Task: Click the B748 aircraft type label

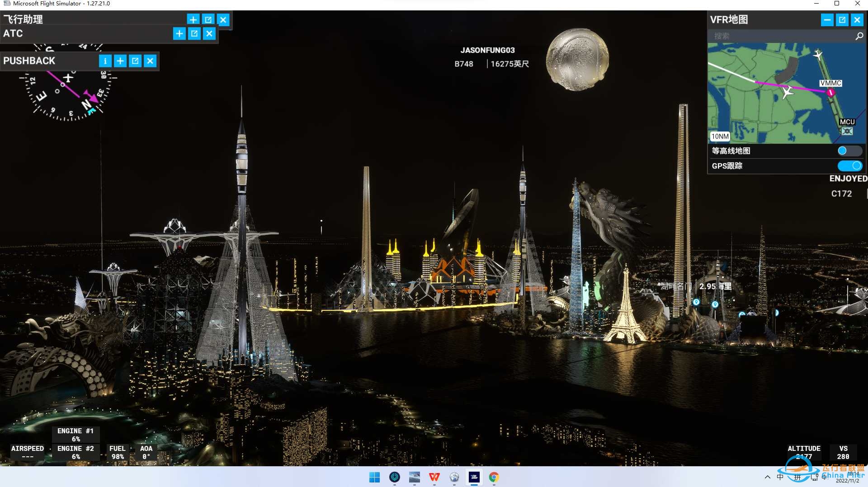Action: 464,64
